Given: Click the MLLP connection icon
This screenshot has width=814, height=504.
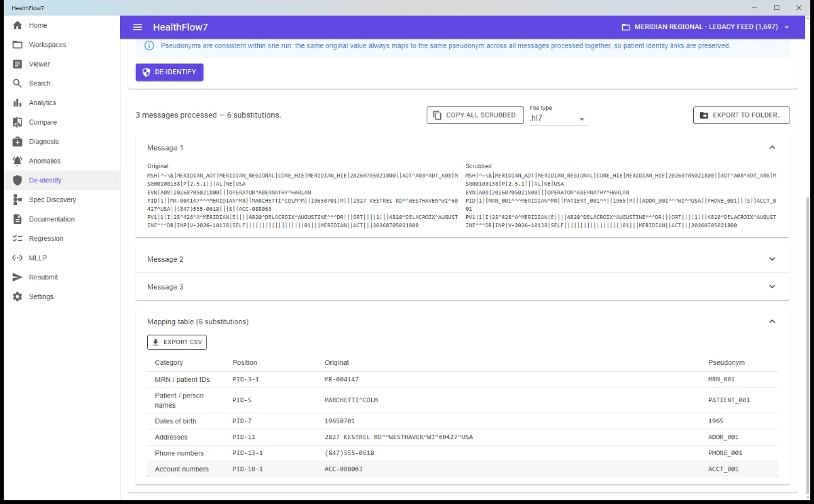Looking at the screenshot, I should click(x=18, y=258).
